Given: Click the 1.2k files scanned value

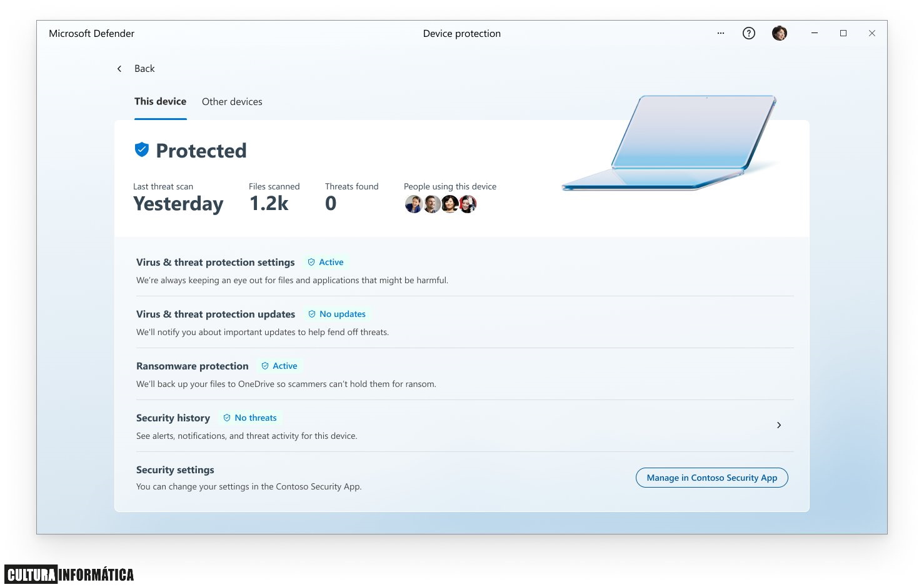Looking at the screenshot, I should (269, 203).
